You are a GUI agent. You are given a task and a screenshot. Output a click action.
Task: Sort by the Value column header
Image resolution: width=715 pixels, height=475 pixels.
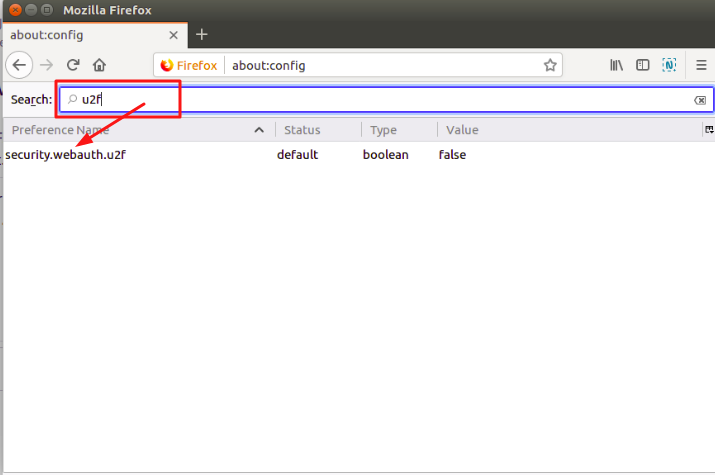pos(569,130)
